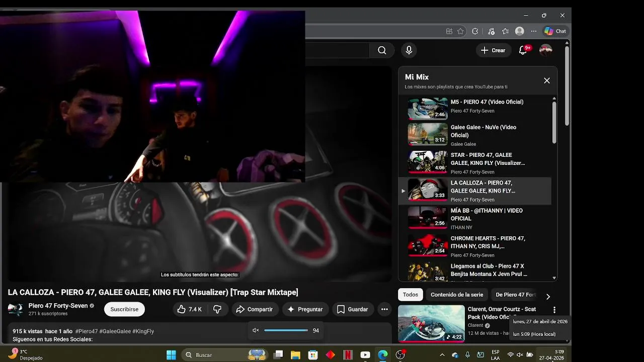644x362 pixels.
Task: Open Wi-Fi network quick settings
Action: (511, 355)
